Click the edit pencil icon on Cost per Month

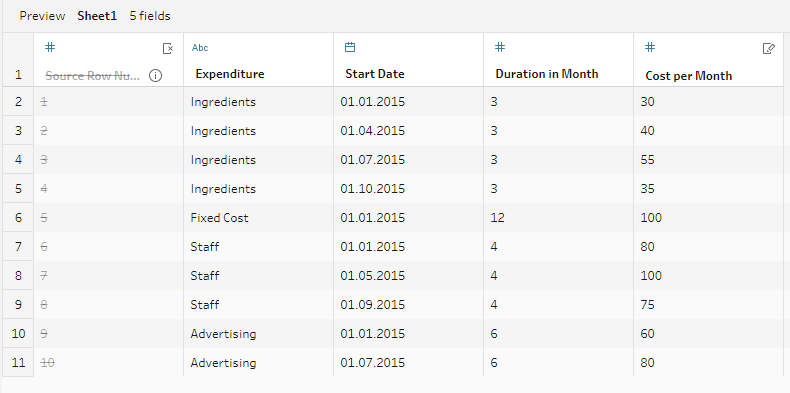pyautogui.click(x=768, y=48)
